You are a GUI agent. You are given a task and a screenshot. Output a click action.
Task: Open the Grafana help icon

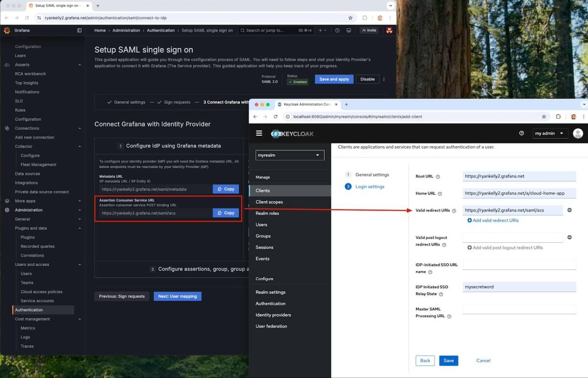[337, 30]
